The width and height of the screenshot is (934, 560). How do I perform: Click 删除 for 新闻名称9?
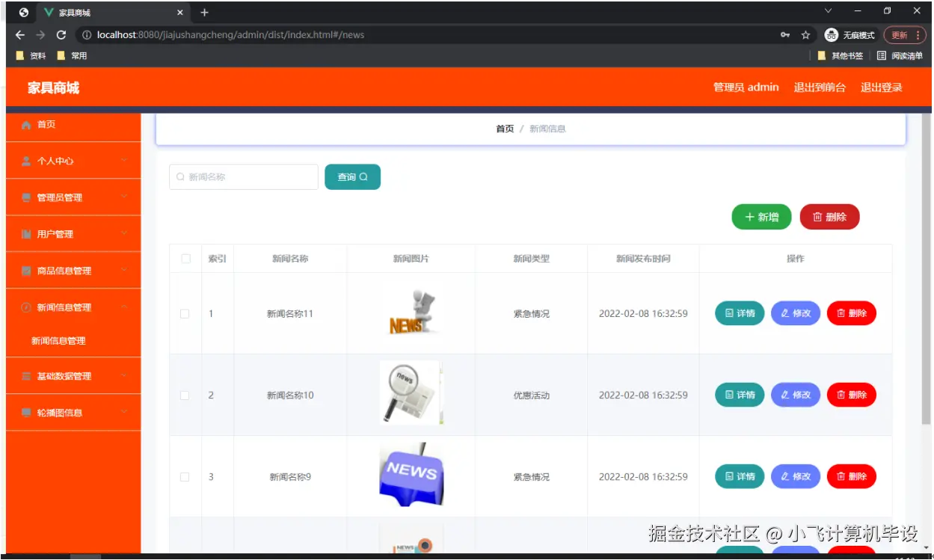coord(852,476)
